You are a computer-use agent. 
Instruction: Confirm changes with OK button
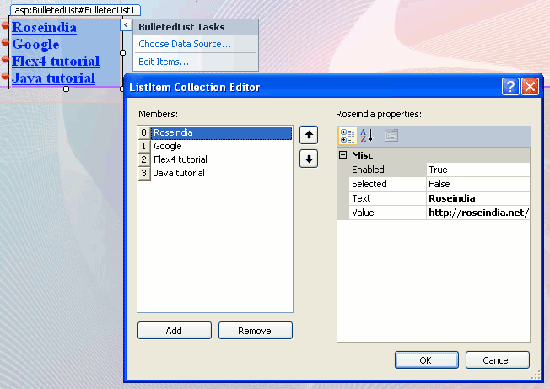tap(427, 360)
